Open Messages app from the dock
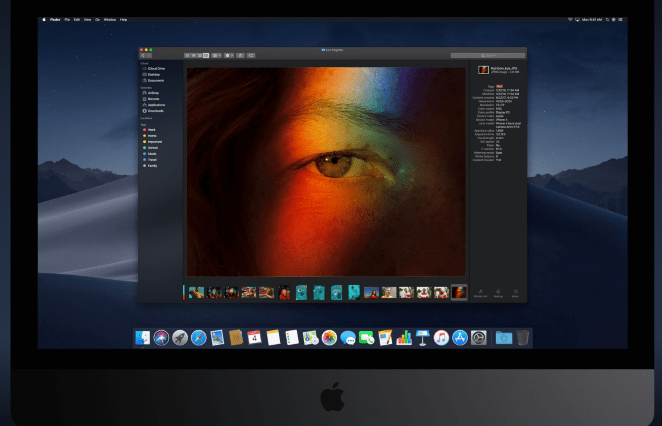662x426 pixels. [x=347, y=339]
